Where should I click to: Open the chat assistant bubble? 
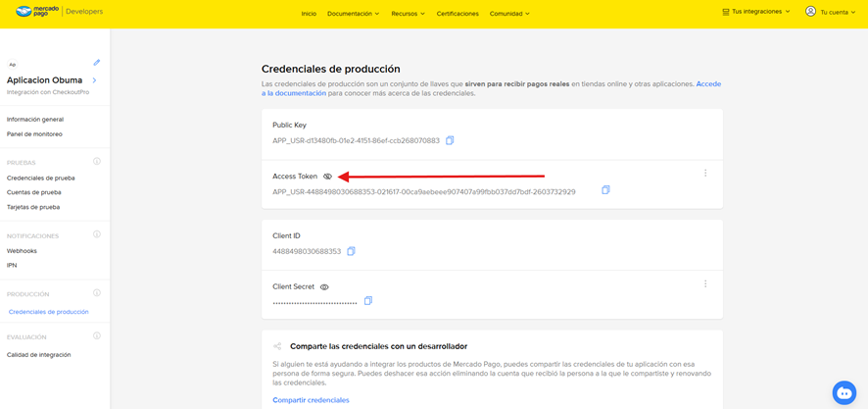pos(844,391)
